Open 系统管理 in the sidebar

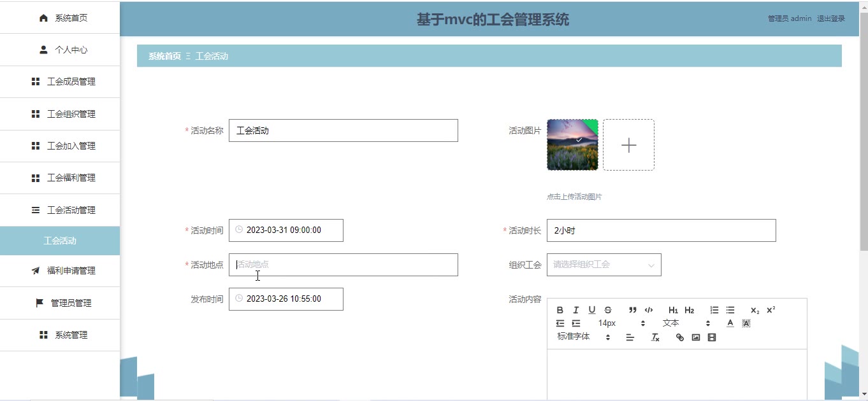coord(60,335)
